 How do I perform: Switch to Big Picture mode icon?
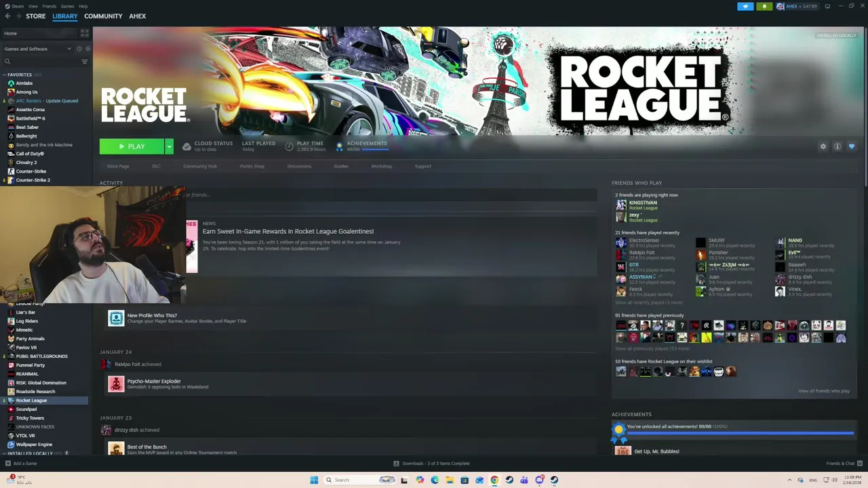(827, 6)
